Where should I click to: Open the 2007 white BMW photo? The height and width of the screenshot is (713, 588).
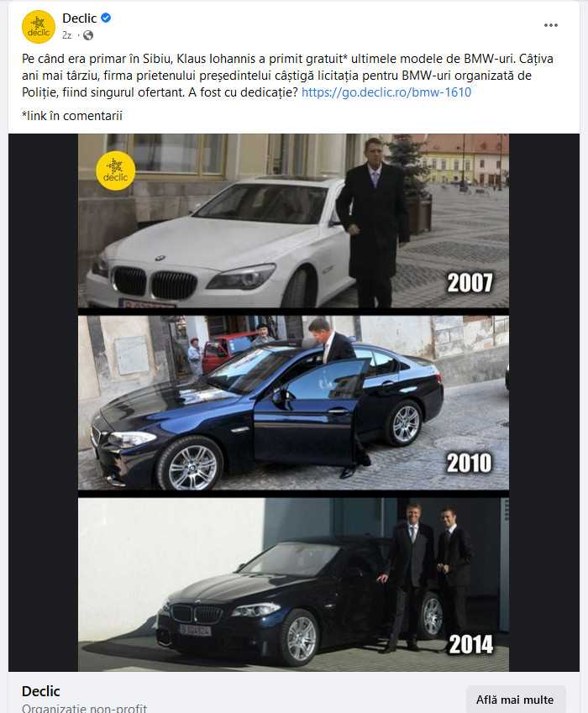(293, 221)
